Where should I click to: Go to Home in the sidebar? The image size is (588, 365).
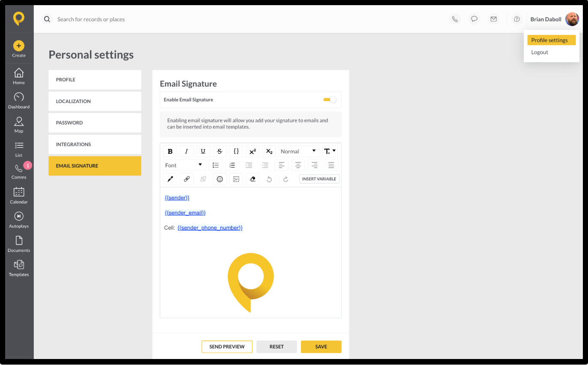coord(19,76)
